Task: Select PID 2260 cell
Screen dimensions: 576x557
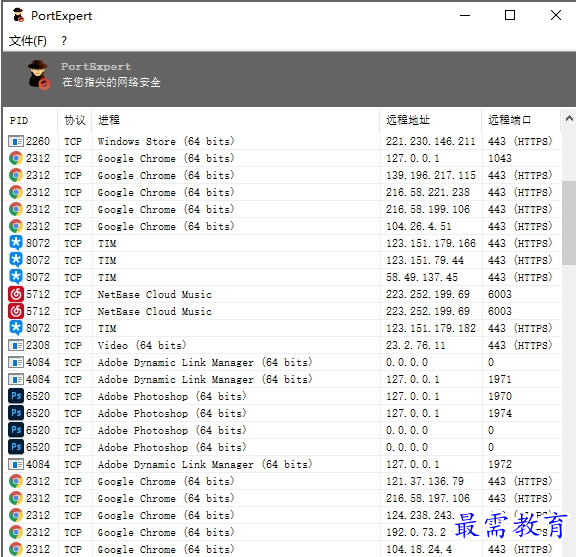Action: click(38, 141)
